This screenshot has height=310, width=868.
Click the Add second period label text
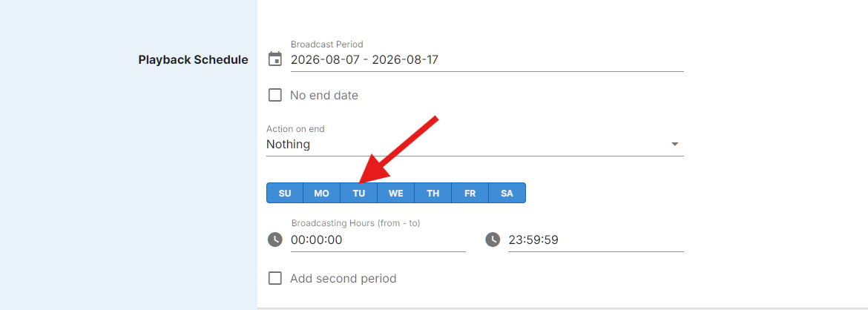point(343,278)
